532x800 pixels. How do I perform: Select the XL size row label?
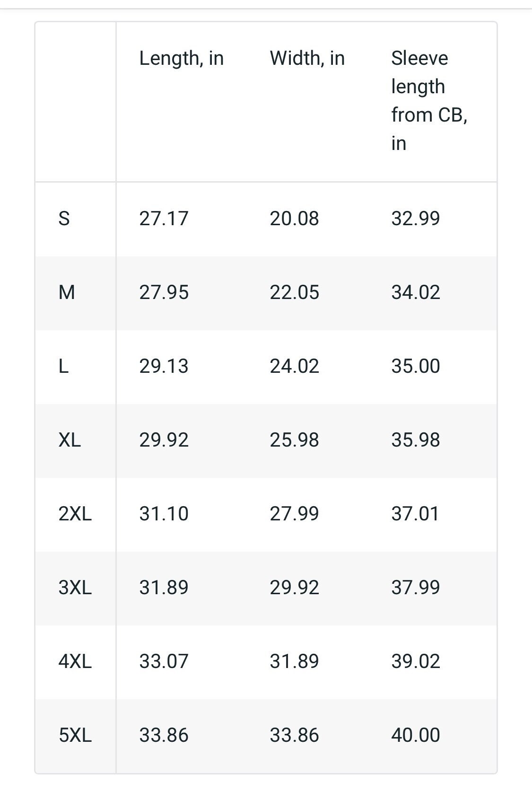[70, 440]
